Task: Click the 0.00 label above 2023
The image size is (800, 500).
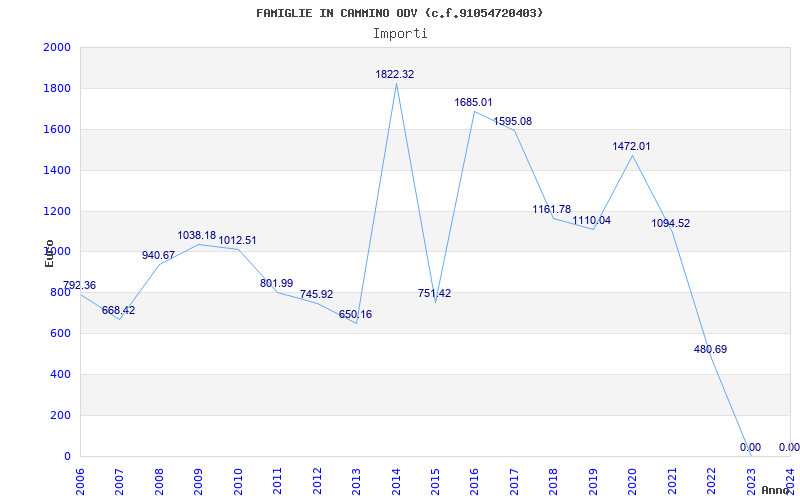Action: [x=750, y=447]
